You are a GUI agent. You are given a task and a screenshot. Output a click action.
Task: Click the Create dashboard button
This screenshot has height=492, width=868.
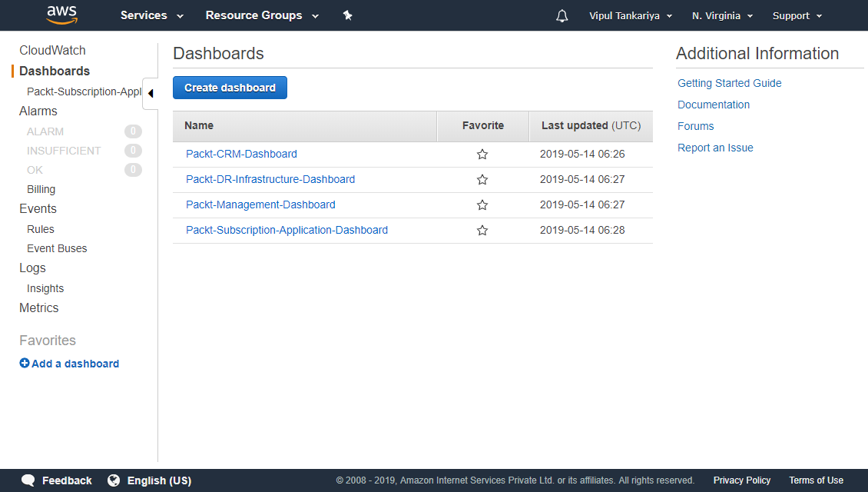point(230,88)
